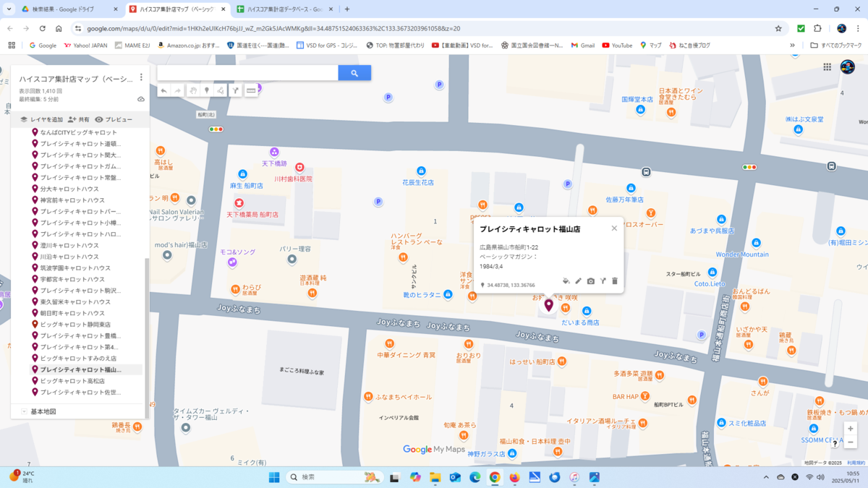The height and width of the screenshot is (488, 868).
Task: Open the マップ bookmark
Action: point(650,46)
